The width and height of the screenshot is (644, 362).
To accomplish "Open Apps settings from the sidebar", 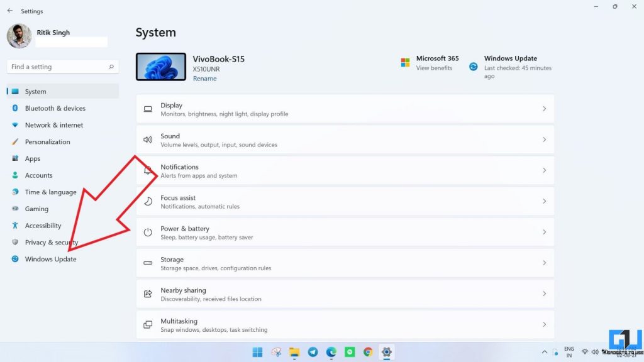I will (x=33, y=158).
